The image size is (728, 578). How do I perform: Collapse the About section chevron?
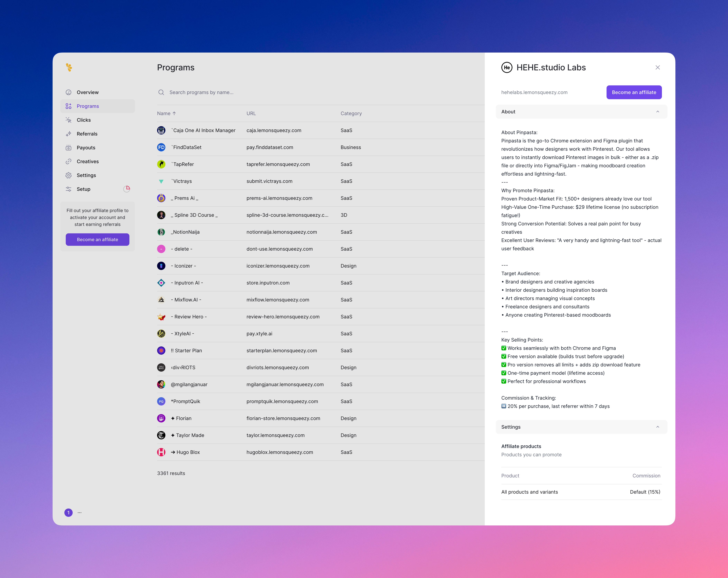[x=657, y=112]
